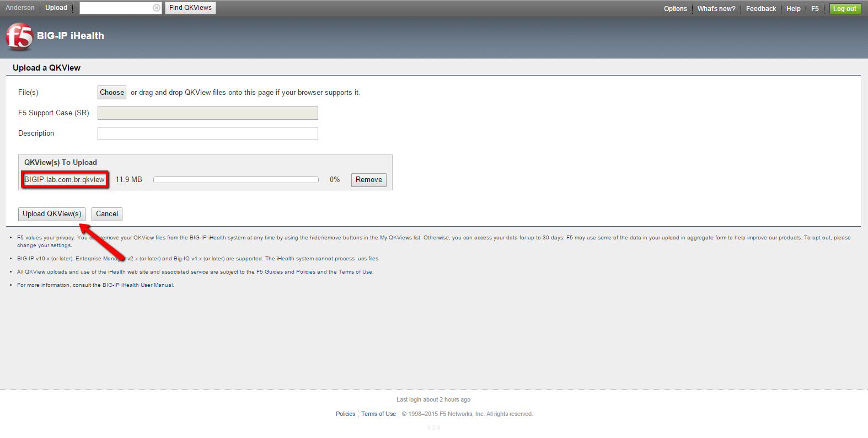
Task: Focus the F5 Support Case (SR) field
Action: tap(207, 113)
